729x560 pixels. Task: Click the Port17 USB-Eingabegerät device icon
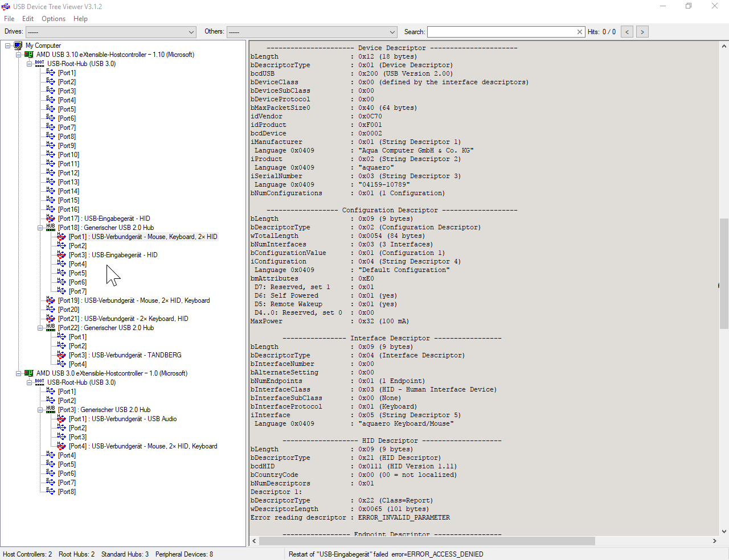click(x=51, y=219)
